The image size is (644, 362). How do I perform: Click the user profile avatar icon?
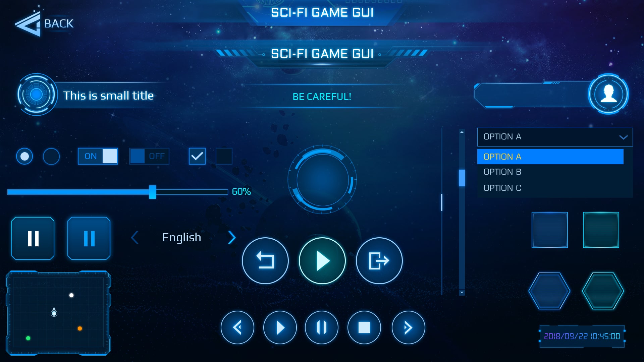tap(608, 94)
